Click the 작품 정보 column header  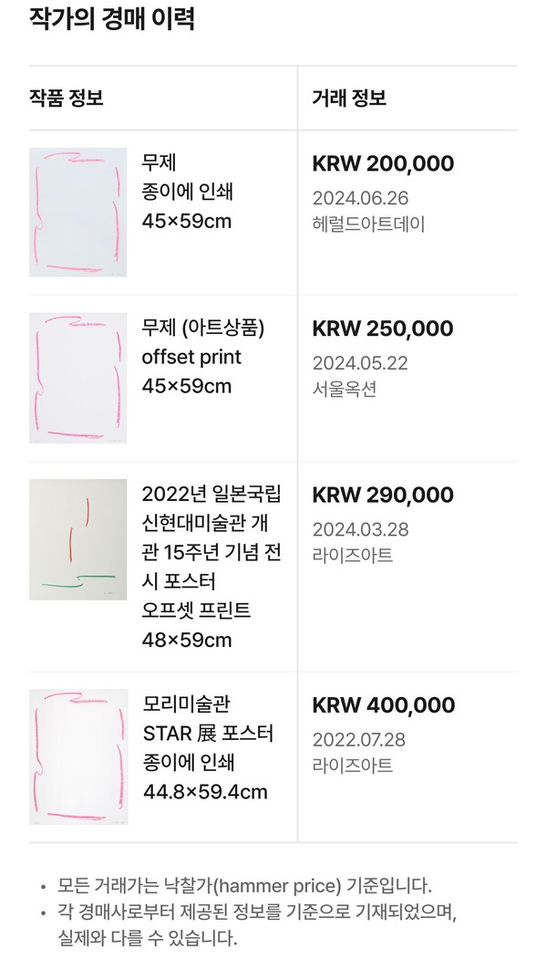[66, 98]
